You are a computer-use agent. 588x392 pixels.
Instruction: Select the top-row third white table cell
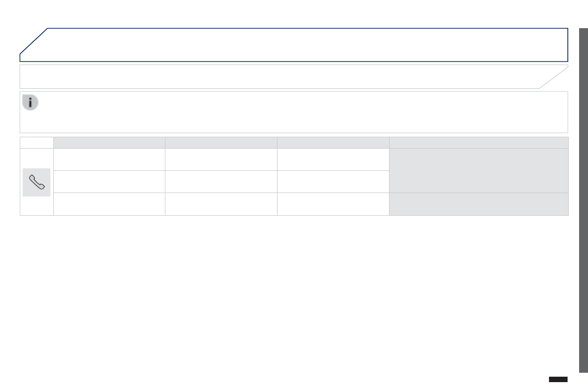tap(333, 159)
